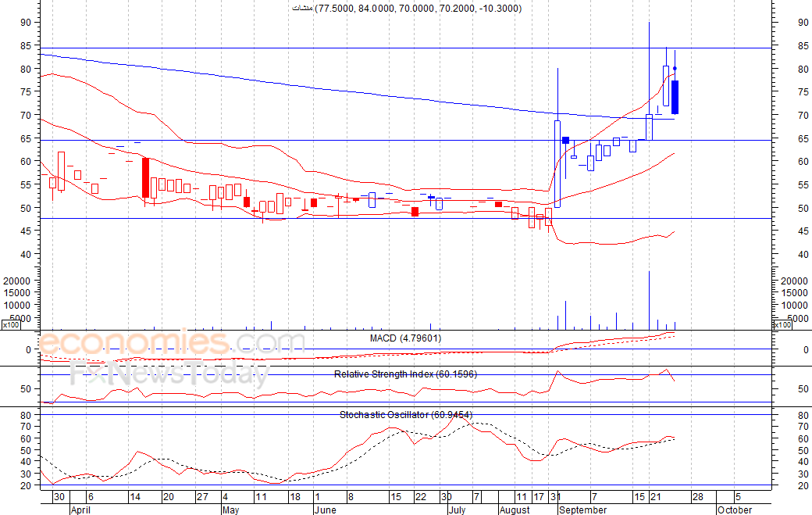The height and width of the screenshot is (515, 812).
Task: Click the large red candlestick in mid-April
Action: 145,177
